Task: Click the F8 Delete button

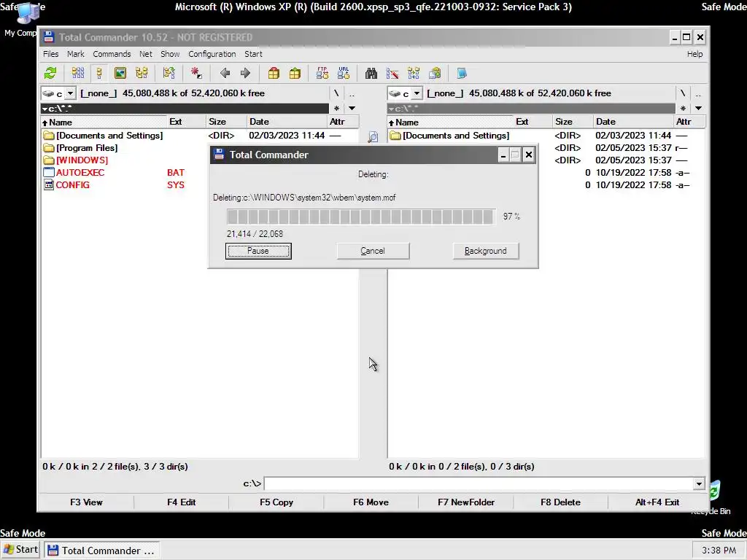Action: click(561, 502)
